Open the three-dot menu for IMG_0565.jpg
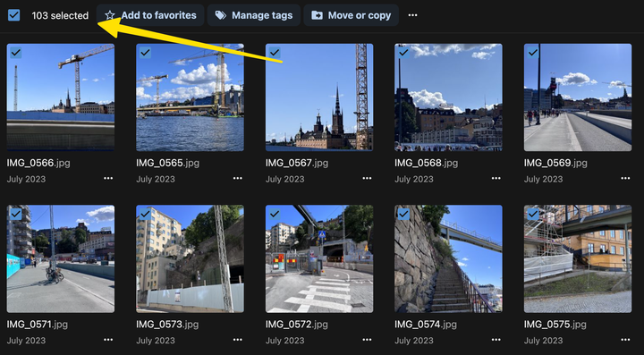Screen dimensions: 644x355 tap(237, 179)
